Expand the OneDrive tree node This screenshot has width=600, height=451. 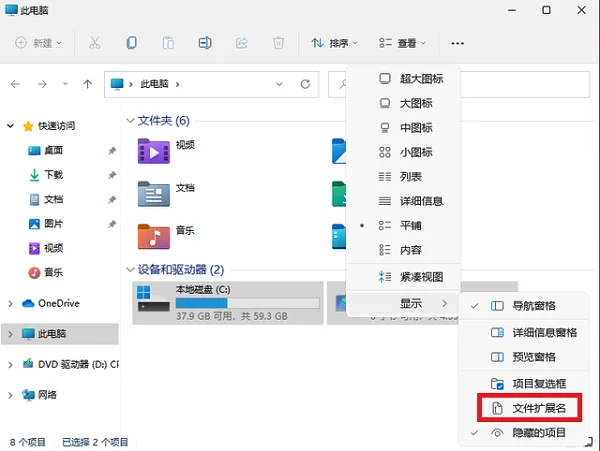11,304
